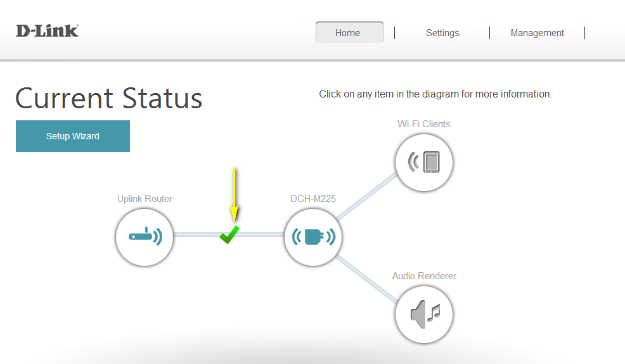Click the "DCH-M225" text label

pyautogui.click(x=313, y=199)
